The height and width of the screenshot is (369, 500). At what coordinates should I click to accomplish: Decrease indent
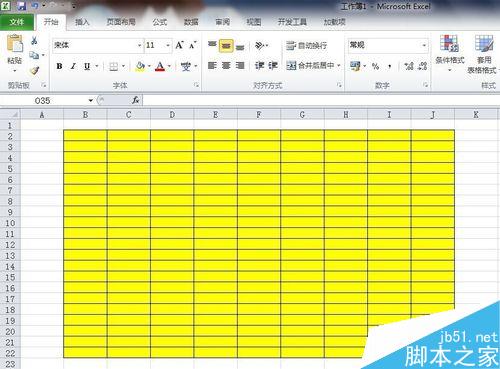[259, 66]
